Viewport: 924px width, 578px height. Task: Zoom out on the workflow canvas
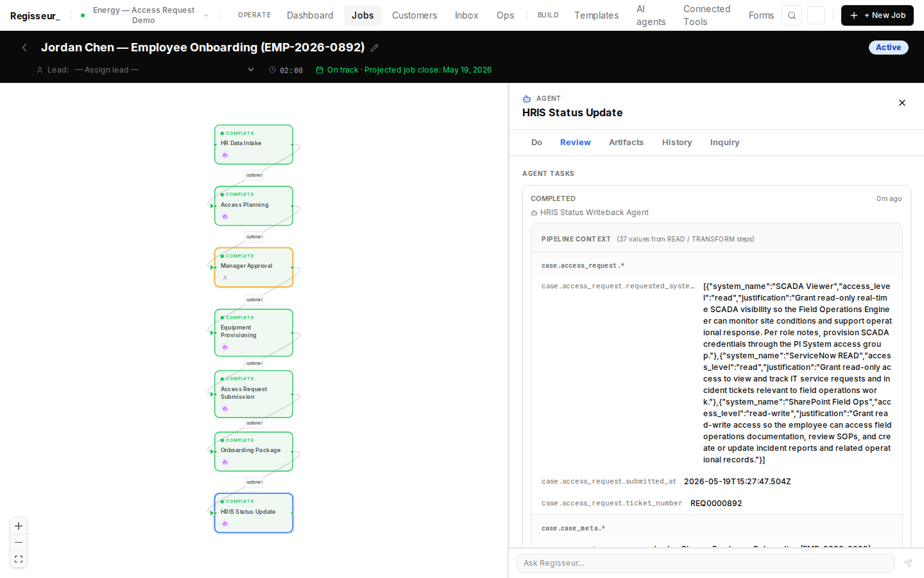pyautogui.click(x=19, y=543)
